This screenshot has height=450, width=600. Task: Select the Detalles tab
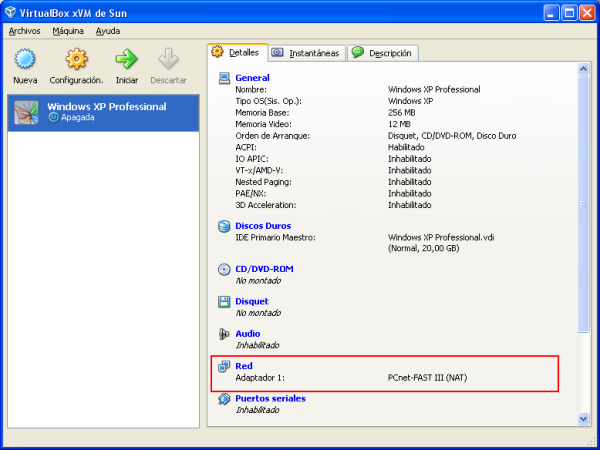(x=236, y=52)
